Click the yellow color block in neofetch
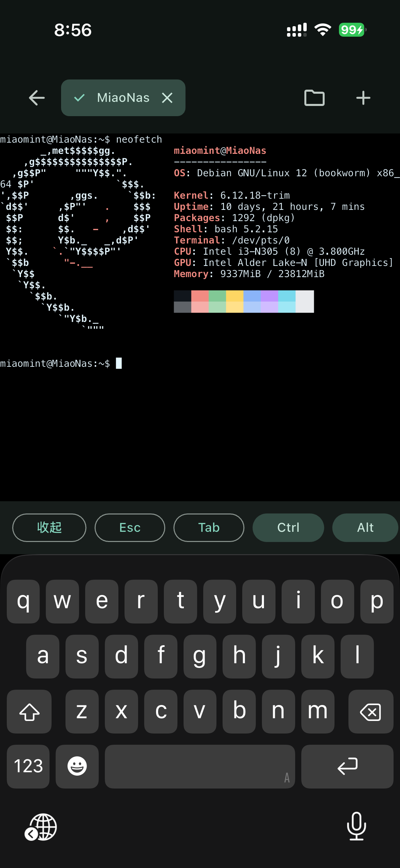The height and width of the screenshot is (868, 400). click(x=234, y=301)
